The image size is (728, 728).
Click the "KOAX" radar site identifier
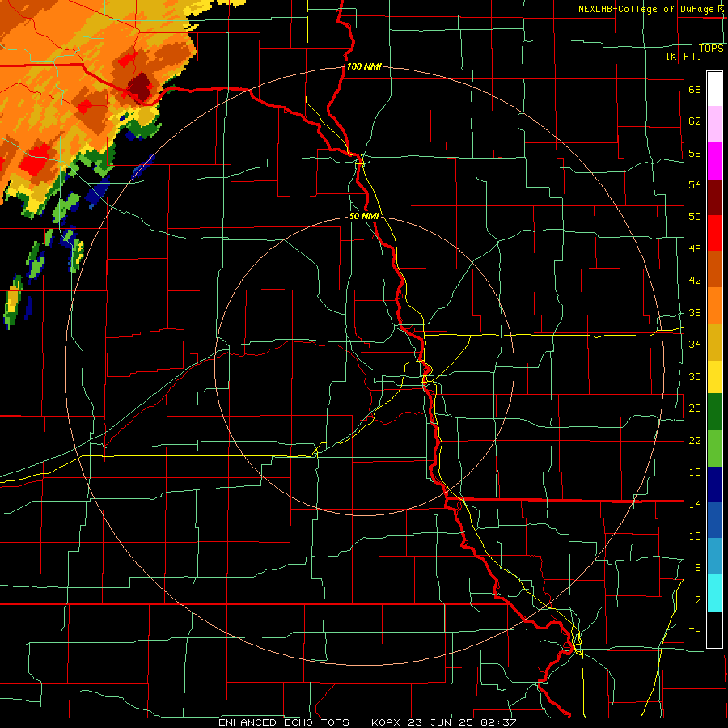coord(387,722)
